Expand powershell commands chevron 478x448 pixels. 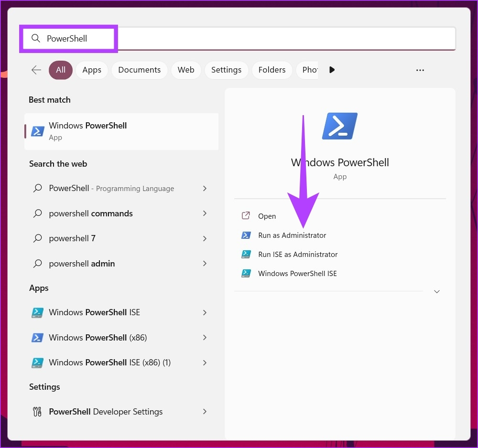[205, 213]
